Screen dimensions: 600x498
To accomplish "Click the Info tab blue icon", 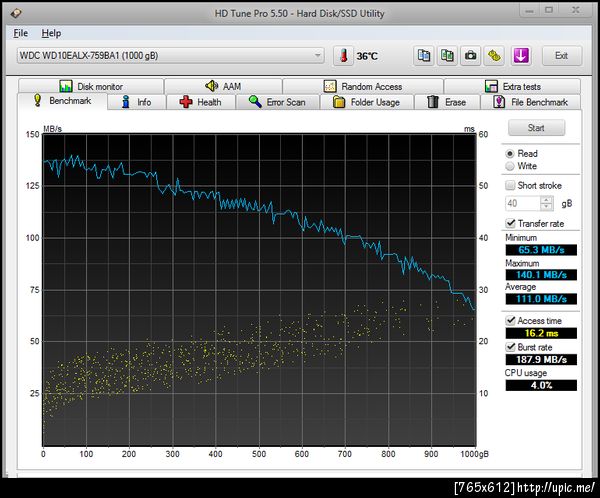I will [x=126, y=102].
